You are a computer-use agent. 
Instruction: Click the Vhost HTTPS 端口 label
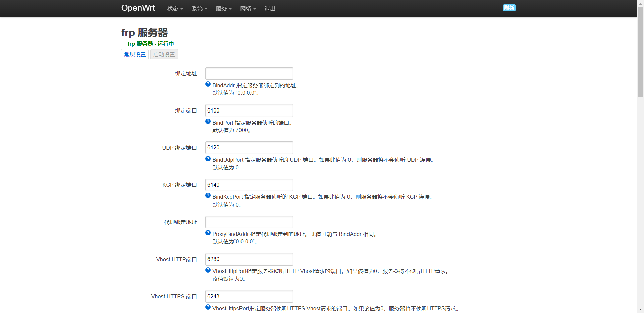(x=174, y=297)
